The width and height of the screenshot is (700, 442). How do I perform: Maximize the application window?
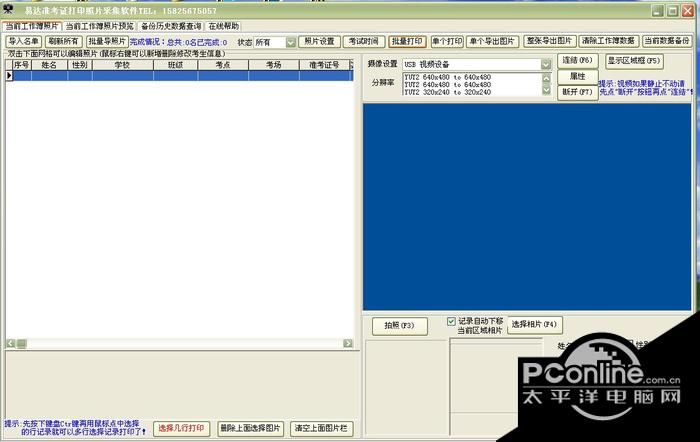pos(672,11)
